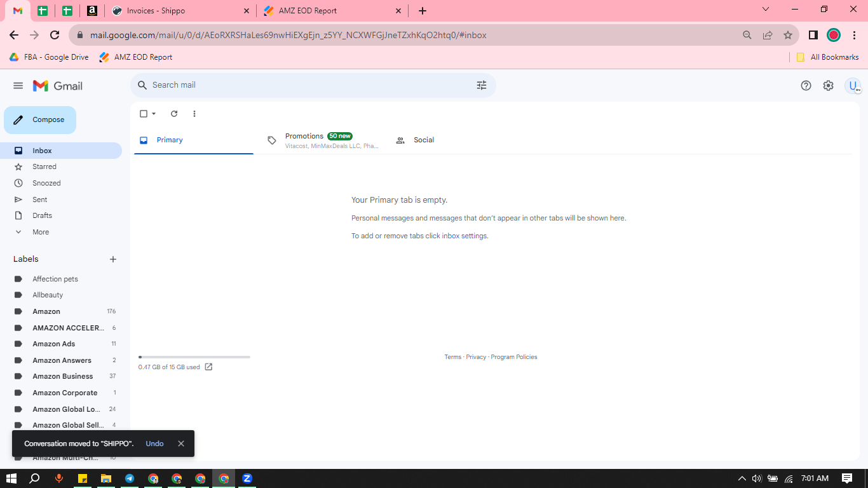Toggle the browser side panel

click(x=813, y=35)
